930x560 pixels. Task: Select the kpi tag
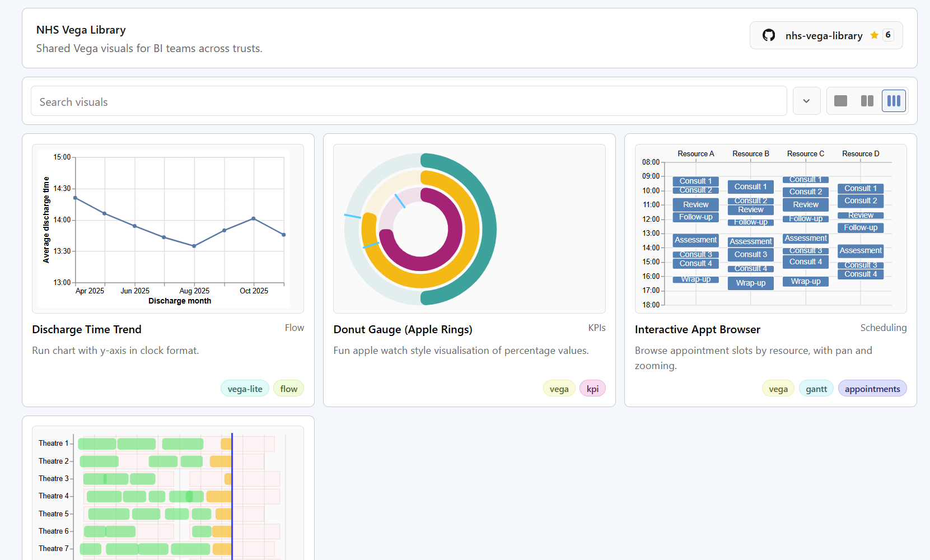(592, 389)
